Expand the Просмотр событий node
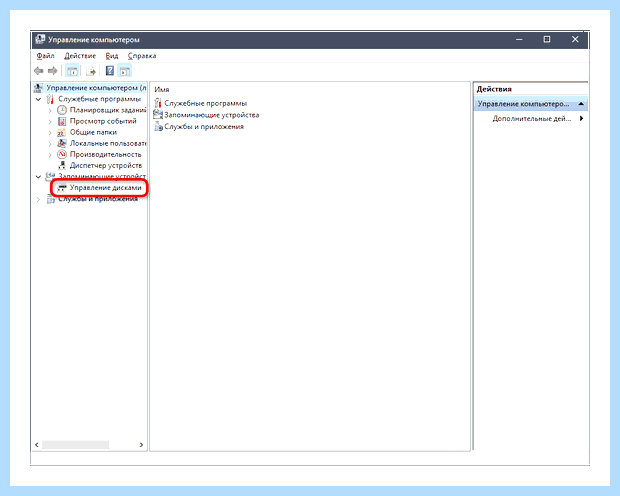Image resolution: width=620 pixels, height=496 pixels. (50, 121)
